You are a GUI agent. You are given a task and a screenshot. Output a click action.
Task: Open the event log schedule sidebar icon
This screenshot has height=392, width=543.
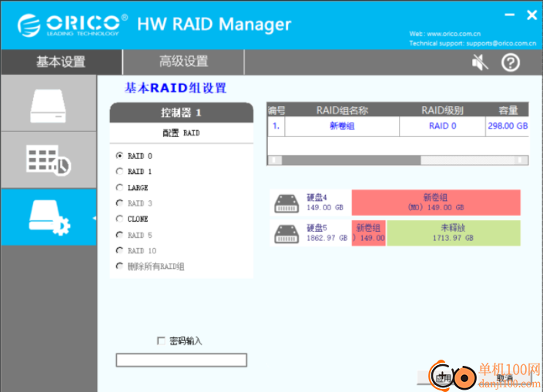point(48,160)
